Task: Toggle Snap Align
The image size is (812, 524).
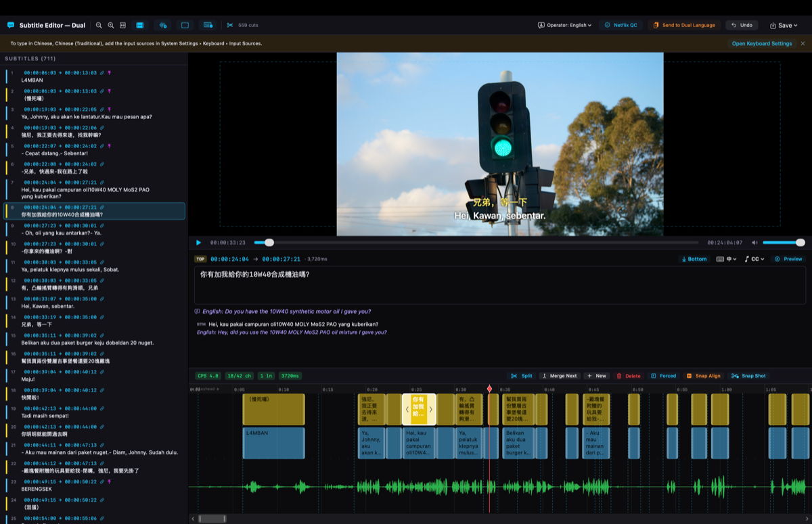Action: coord(704,376)
